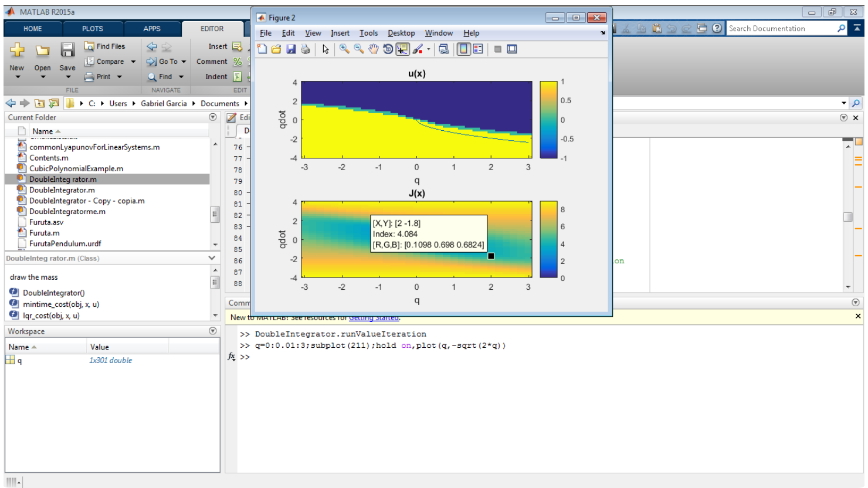
Task: Minimize the ribbon toolstrip arrow
Action: coord(857,28)
